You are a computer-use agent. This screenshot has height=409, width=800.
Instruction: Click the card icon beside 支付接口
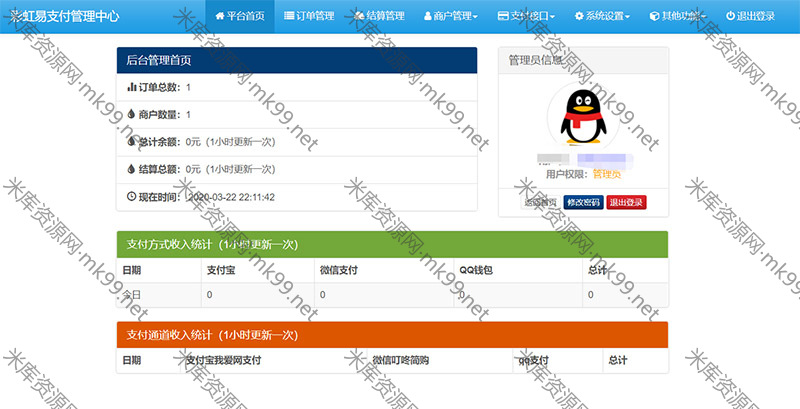point(503,16)
